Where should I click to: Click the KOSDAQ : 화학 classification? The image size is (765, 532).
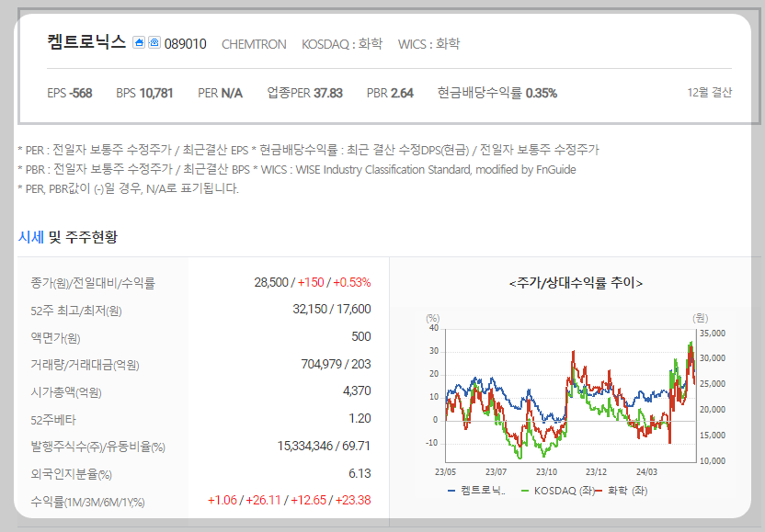[342, 44]
